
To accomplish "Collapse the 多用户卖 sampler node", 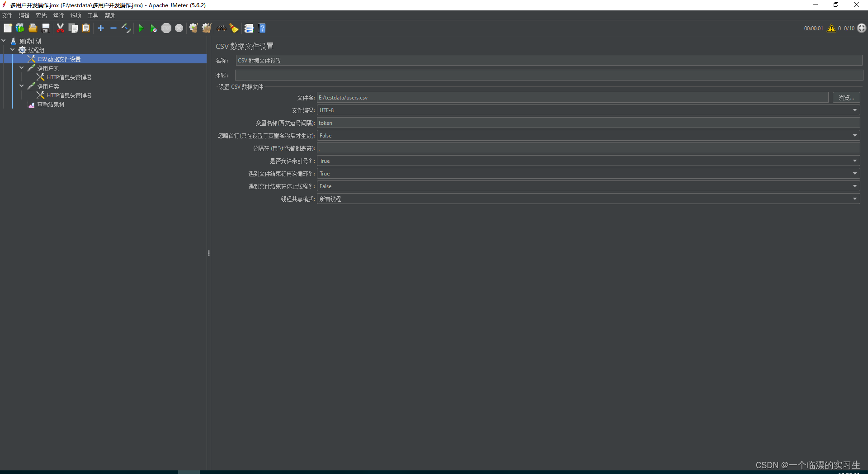I will (x=22, y=86).
